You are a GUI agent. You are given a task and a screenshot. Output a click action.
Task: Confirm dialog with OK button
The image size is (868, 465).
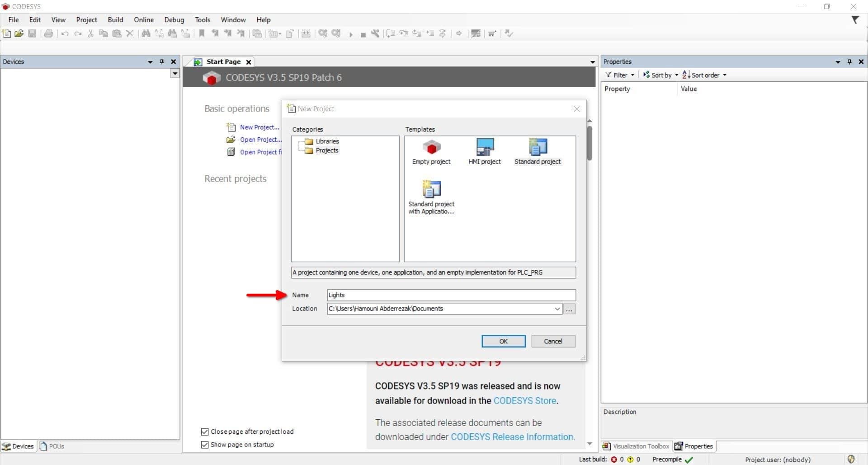click(503, 341)
